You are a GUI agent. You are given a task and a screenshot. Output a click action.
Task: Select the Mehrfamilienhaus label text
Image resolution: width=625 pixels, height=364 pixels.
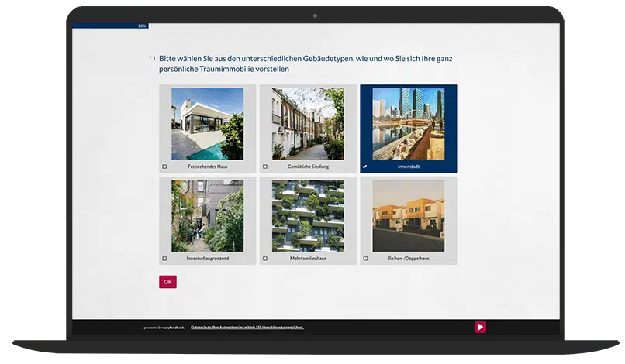click(308, 259)
